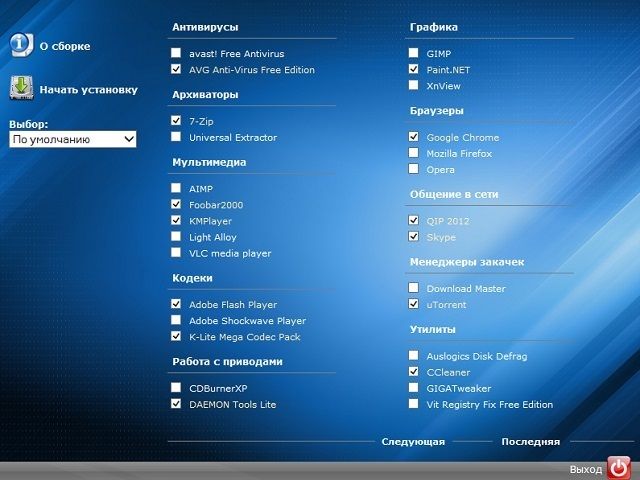Click the red power exit icon
This screenshot has width=640, height=480.
click(619, 468)
